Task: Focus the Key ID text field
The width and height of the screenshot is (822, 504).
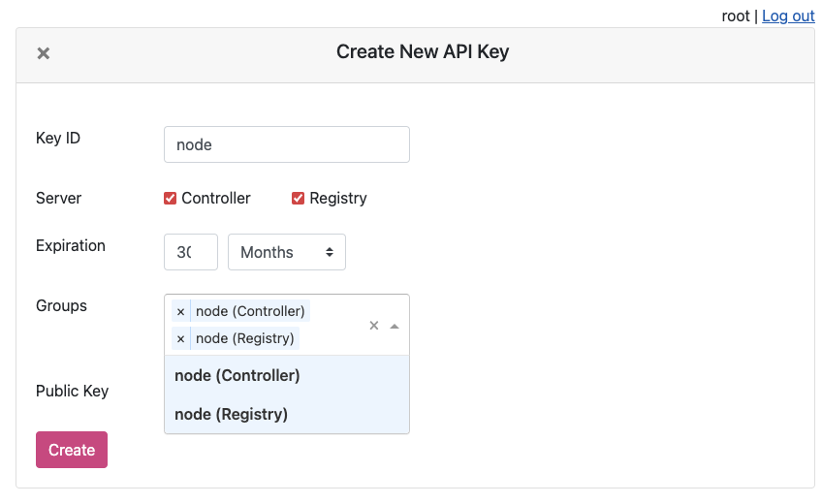Action: [286, 144]
